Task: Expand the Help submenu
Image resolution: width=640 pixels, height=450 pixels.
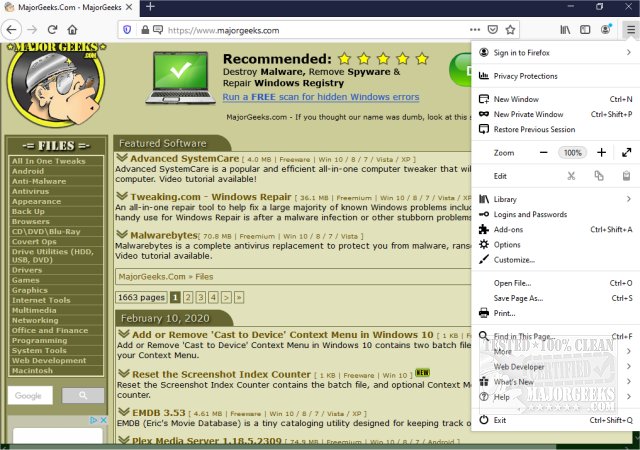Action: coord(556,397)
